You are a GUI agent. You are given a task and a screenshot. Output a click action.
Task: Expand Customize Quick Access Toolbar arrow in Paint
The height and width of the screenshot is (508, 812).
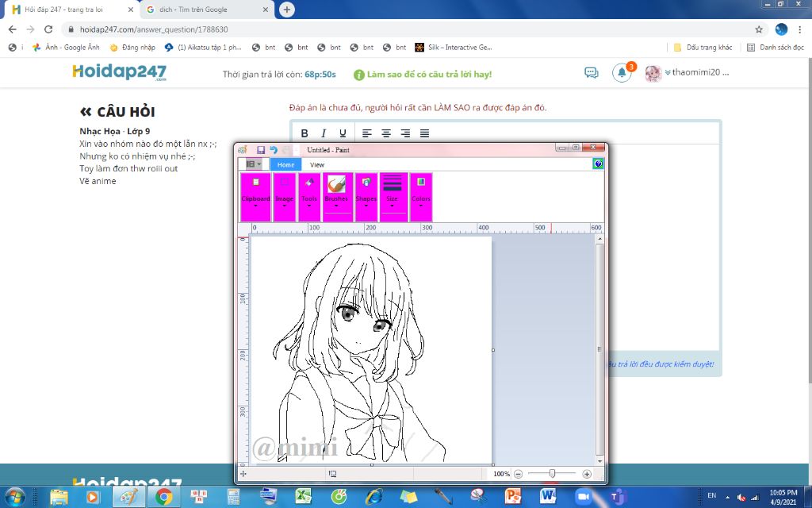297,150
